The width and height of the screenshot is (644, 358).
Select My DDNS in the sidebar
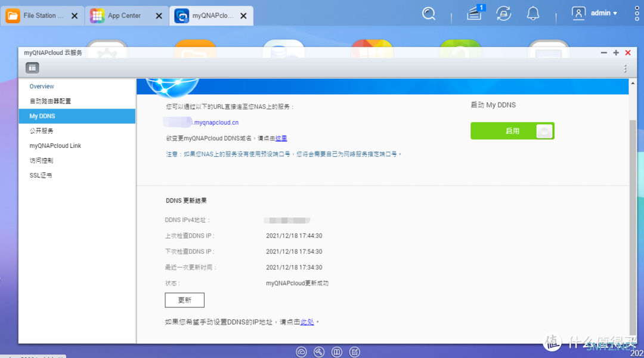tap(77, 116)
